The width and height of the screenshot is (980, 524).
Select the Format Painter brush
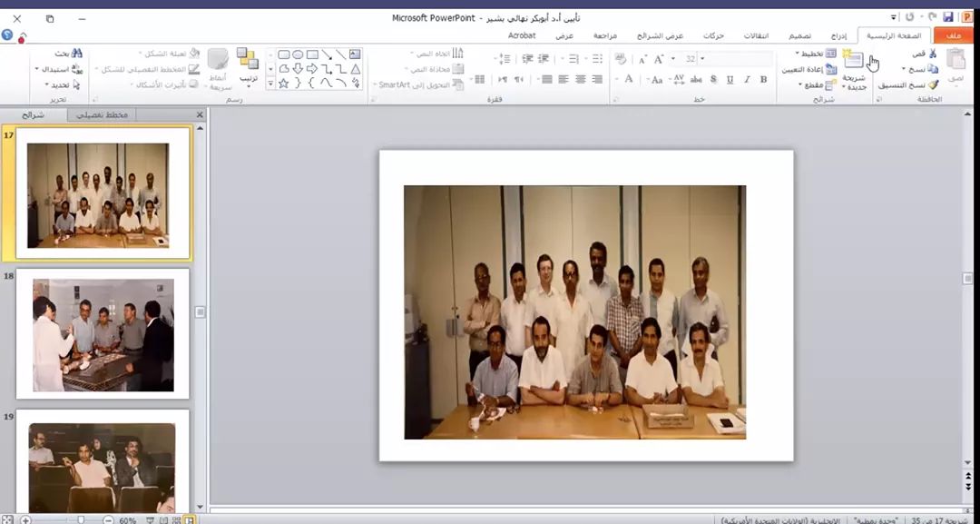click(933, 84)
